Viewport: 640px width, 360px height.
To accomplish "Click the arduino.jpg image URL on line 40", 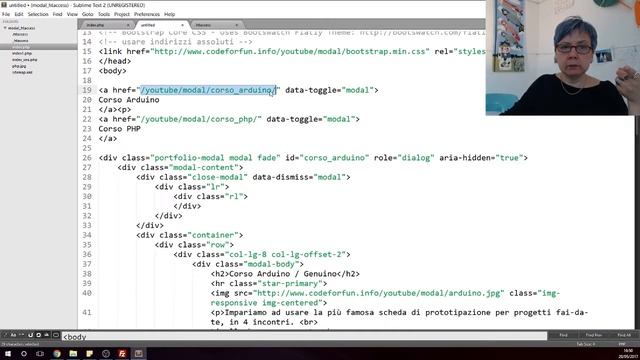I will [378, 293].
